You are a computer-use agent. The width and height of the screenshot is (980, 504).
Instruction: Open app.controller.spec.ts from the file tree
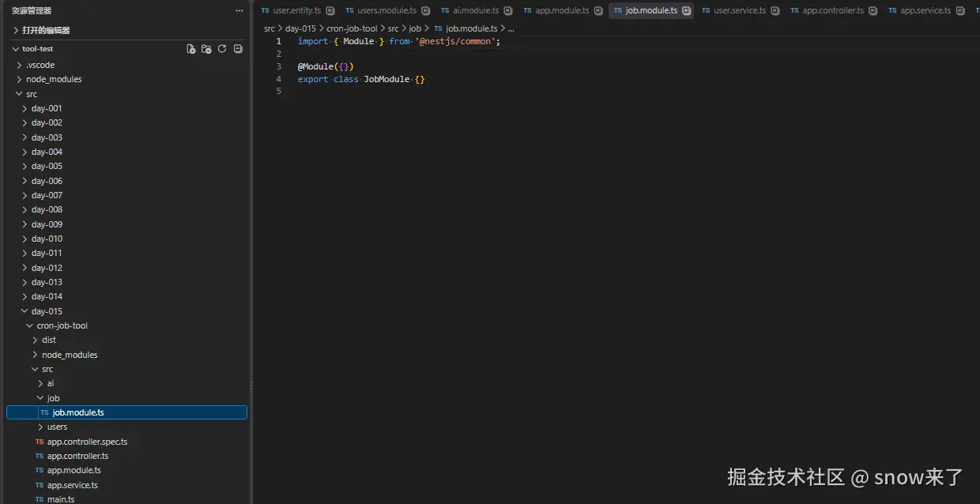point(87,442)
